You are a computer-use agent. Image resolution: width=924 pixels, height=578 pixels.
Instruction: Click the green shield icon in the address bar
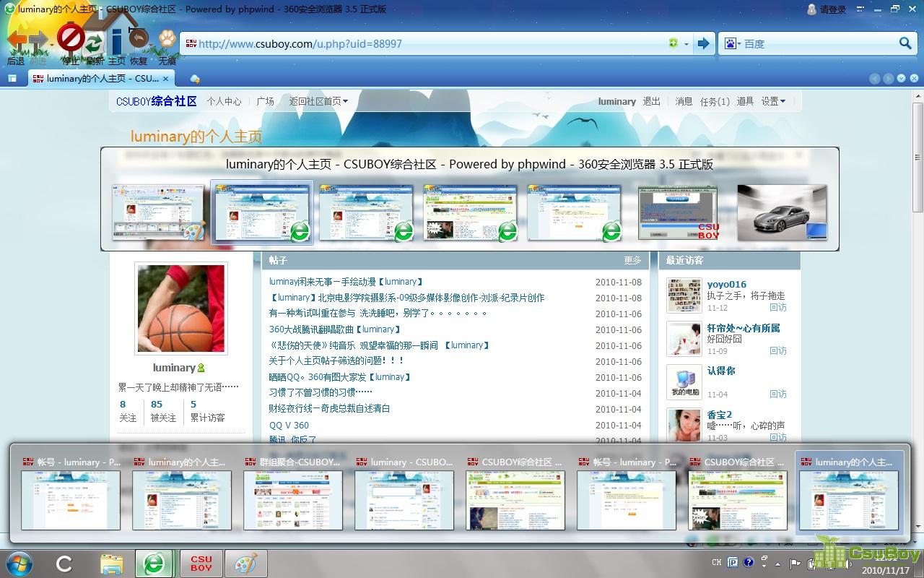click(674, 43)
